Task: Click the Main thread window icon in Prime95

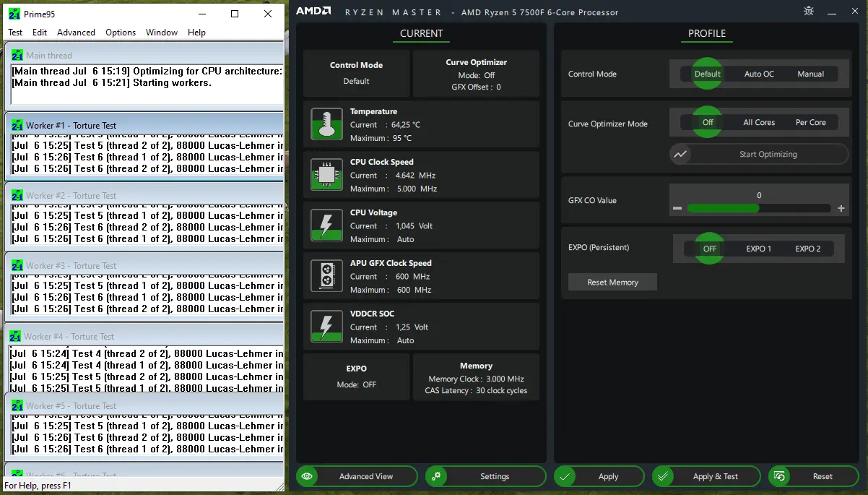Action: tap(17, 55)
